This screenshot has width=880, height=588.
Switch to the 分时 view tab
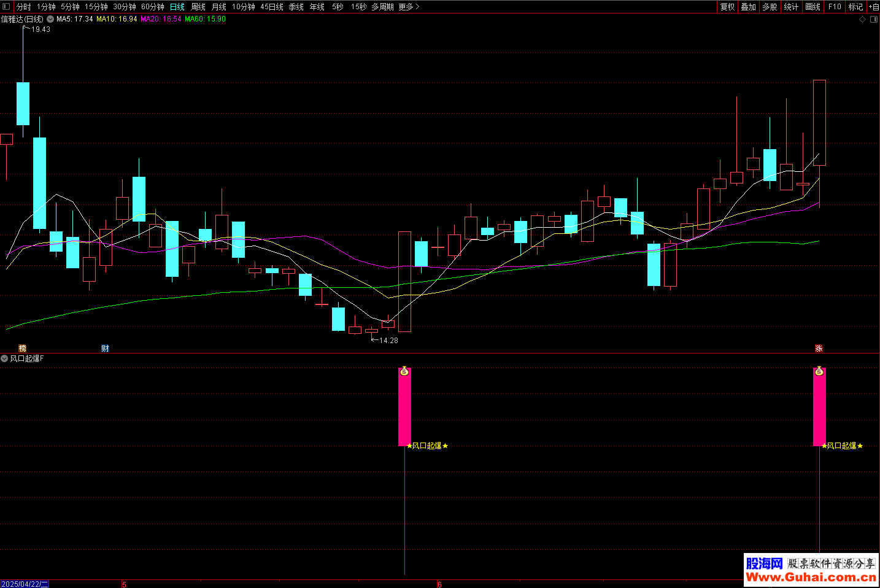(23, 7)
